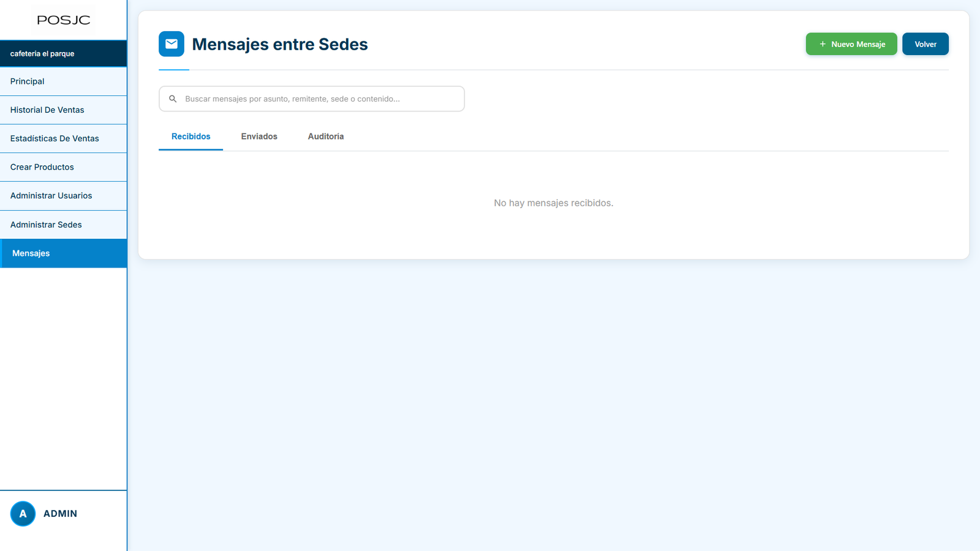Click the magnifying glass search icon
Image resolution: width=980 pixels, height=551 pixels.
coord(173,99)
